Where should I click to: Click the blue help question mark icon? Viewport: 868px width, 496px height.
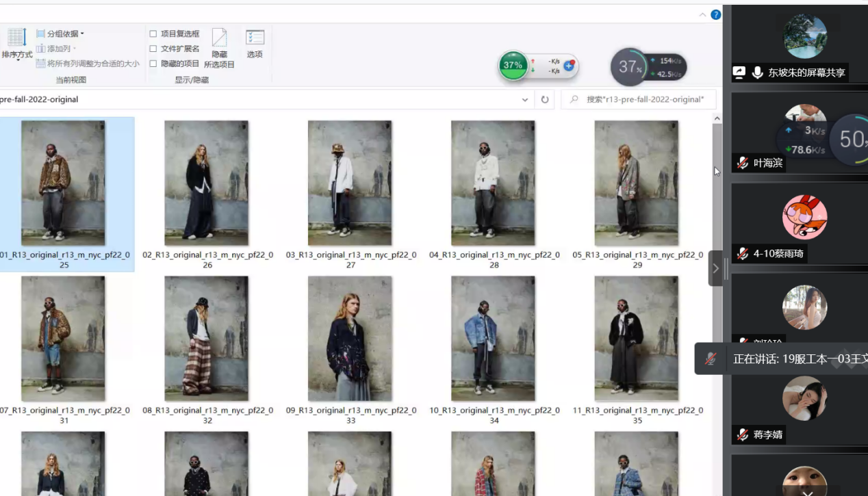point(716,14)
